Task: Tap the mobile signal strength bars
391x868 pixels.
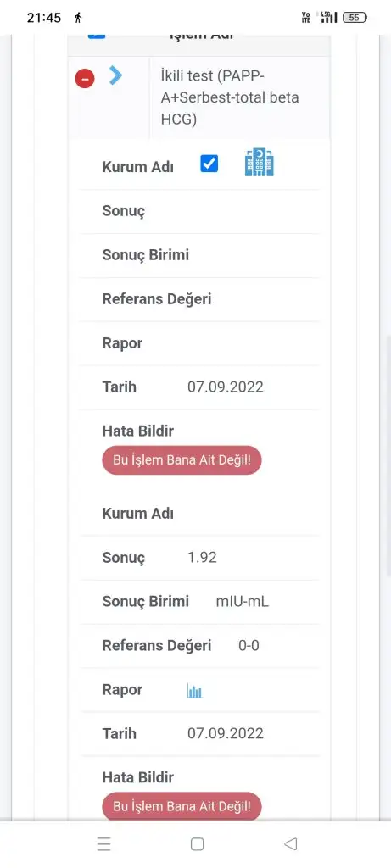Action: click(x=327, y=17)
